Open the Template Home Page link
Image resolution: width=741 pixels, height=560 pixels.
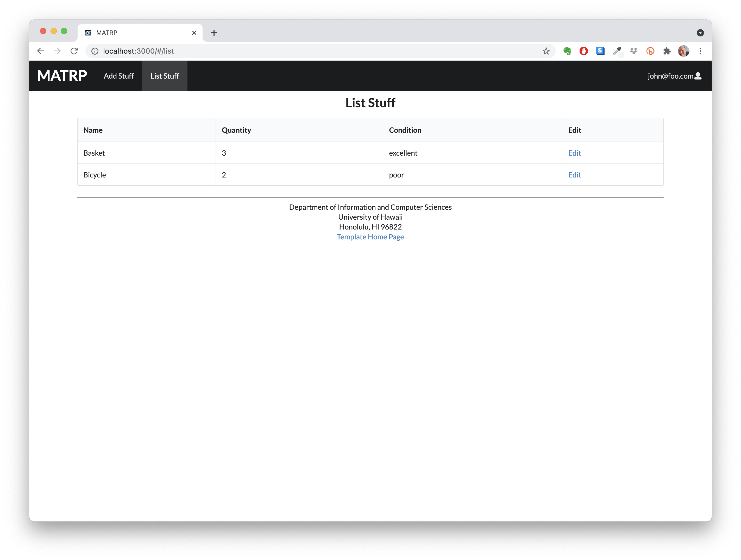tap(370, 237)
